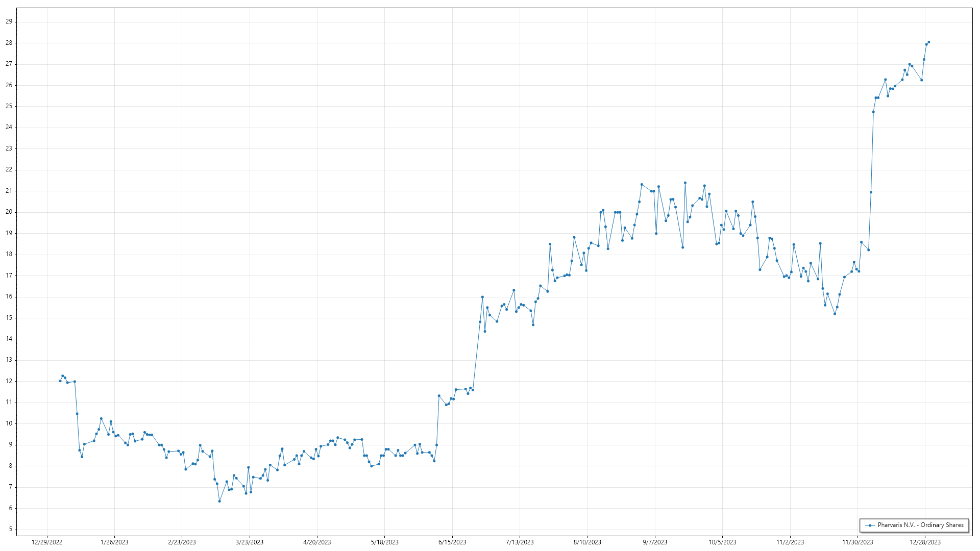Click the 5 label on the y-axis

coord(10,529)
